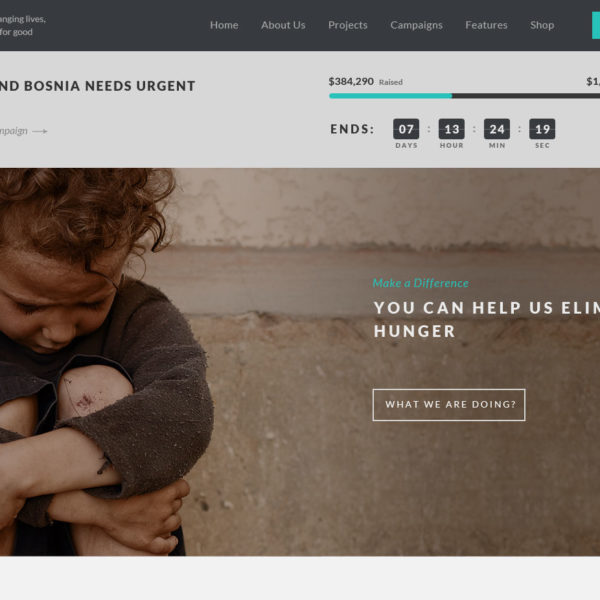
Task: Click the 07 days countdown box
Action: (406, 129)
